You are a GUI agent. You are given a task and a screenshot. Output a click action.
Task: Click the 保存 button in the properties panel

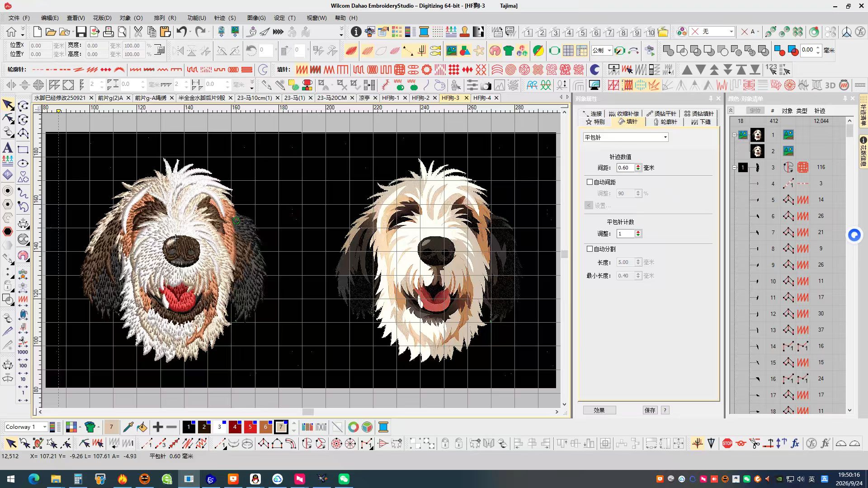click(650, 410)
